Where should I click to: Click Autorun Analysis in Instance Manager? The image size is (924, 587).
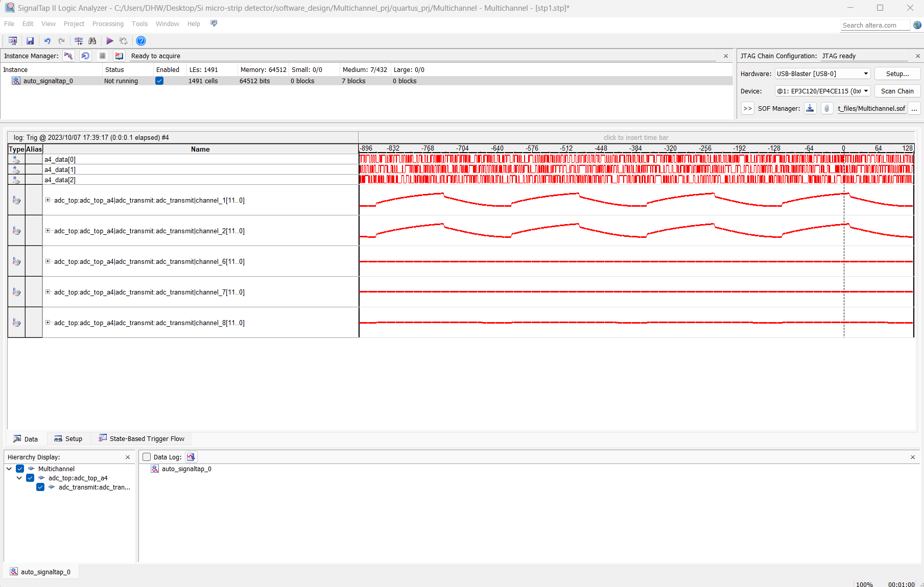click(86, 56)
